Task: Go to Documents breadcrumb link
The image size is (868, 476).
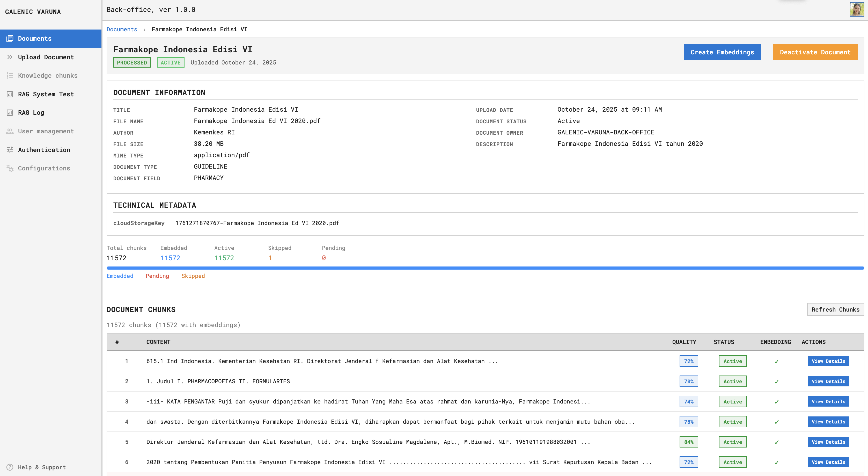Action: point(122,29)
